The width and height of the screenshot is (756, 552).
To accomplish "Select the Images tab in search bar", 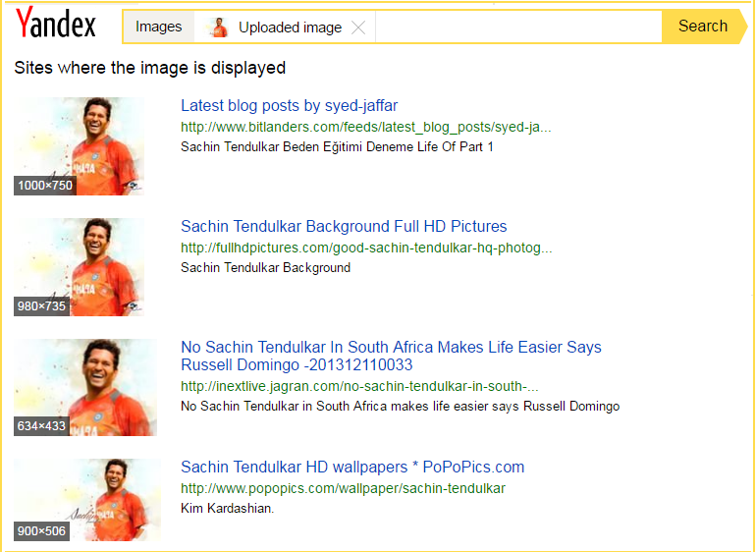I will click(x=159, y=27).
